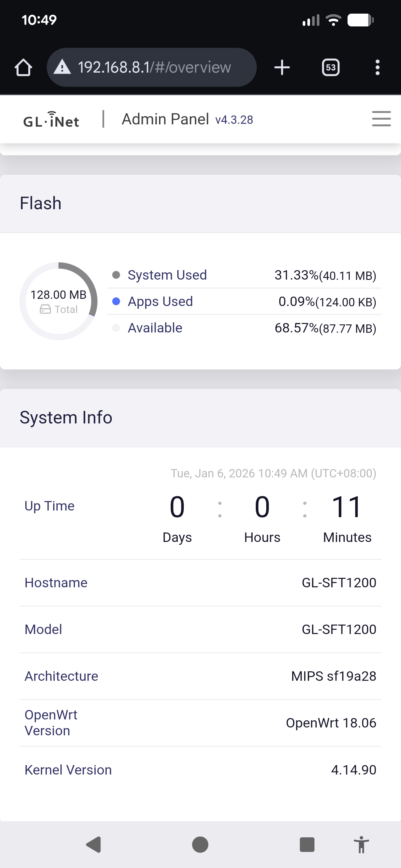The height and width of the screenshot is (868, 401).
Task: Tap the Apps Used legend entry
Action: coord(160,301)
